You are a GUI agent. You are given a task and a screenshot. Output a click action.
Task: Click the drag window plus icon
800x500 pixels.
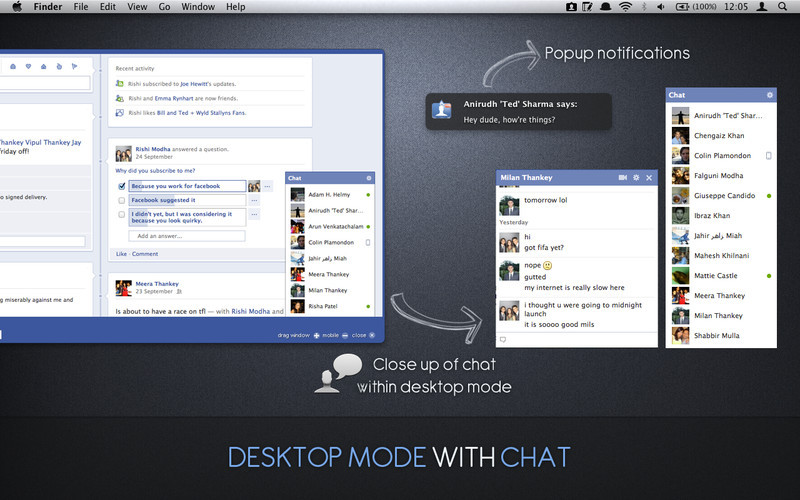pyautogui.click(x=316, y=335)
